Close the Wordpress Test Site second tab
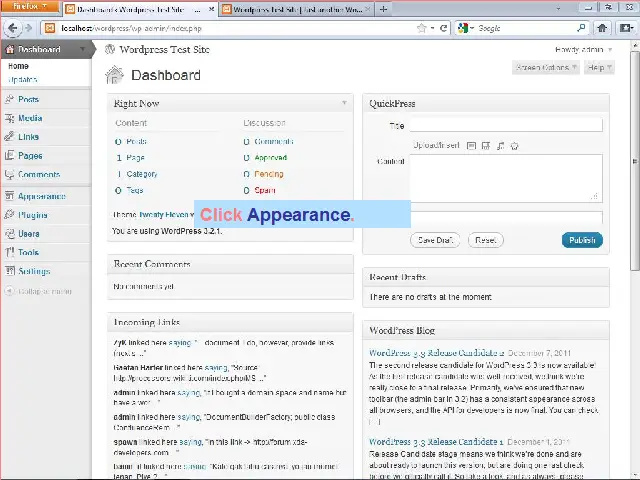The width and height of the screenshot is (640, 480). (x=368, y=9)
